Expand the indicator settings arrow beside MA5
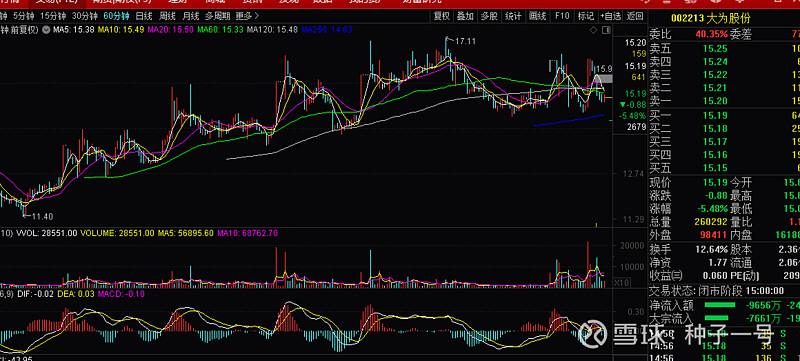 tap(46, 30)
